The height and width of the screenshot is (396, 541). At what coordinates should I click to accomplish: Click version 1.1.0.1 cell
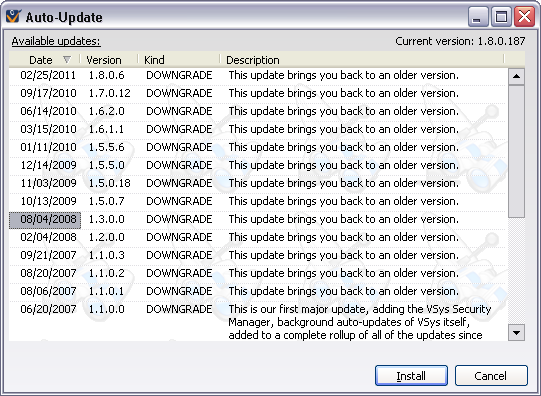click(x=106, y=291)
